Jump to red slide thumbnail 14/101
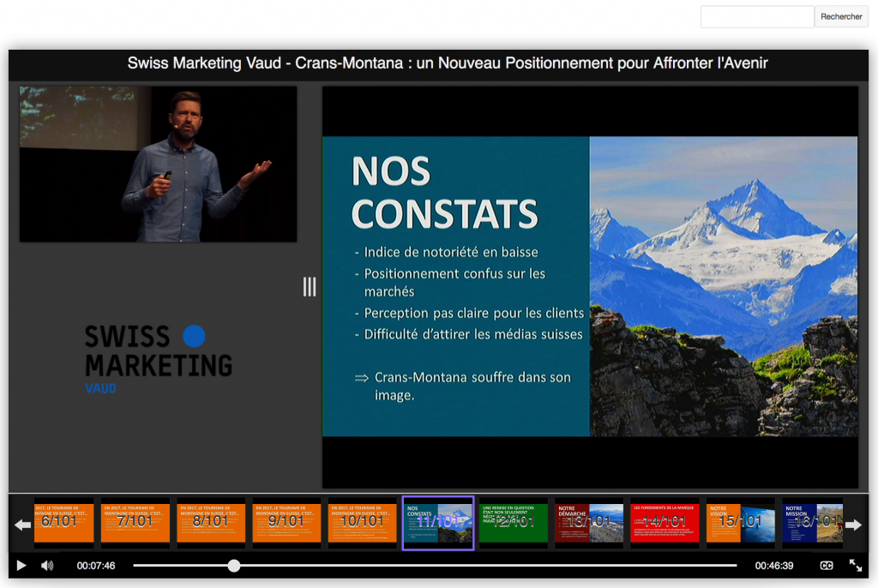 (665, 523)
